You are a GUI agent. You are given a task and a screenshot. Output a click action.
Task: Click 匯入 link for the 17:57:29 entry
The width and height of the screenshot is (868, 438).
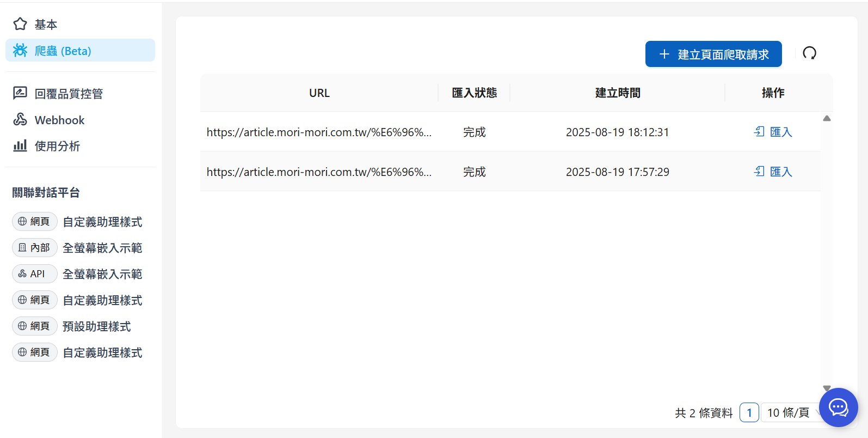780,172
